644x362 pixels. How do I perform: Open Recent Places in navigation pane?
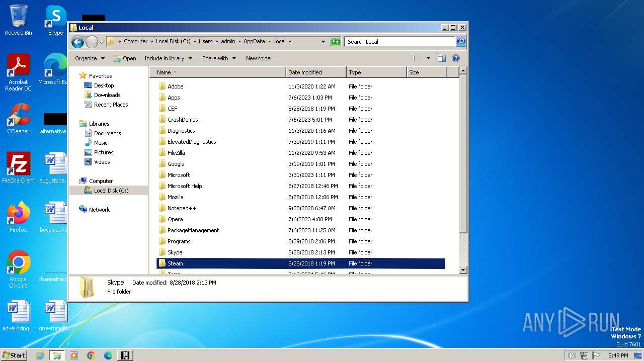(x=111, y=105)
